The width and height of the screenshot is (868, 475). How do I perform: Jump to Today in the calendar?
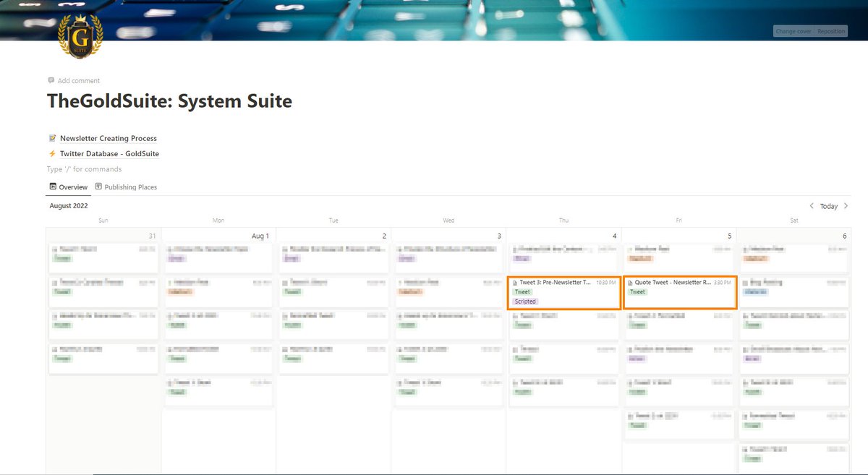[x=829, y=206]
